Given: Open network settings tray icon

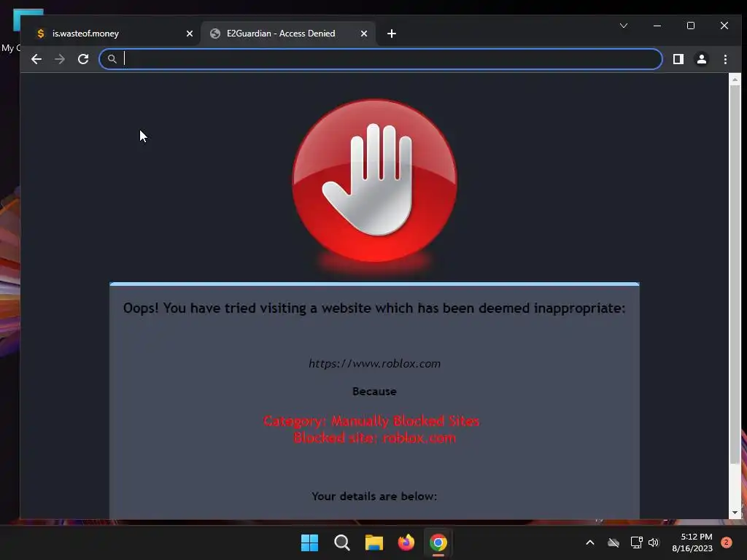Looking at the screenshot, I should coord(636,542).
